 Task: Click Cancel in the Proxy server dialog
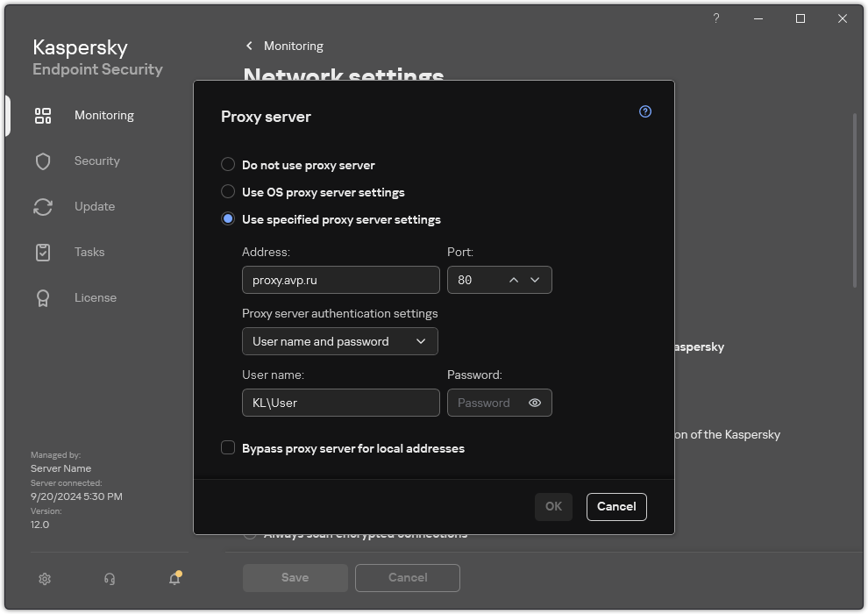pos(616,506)
